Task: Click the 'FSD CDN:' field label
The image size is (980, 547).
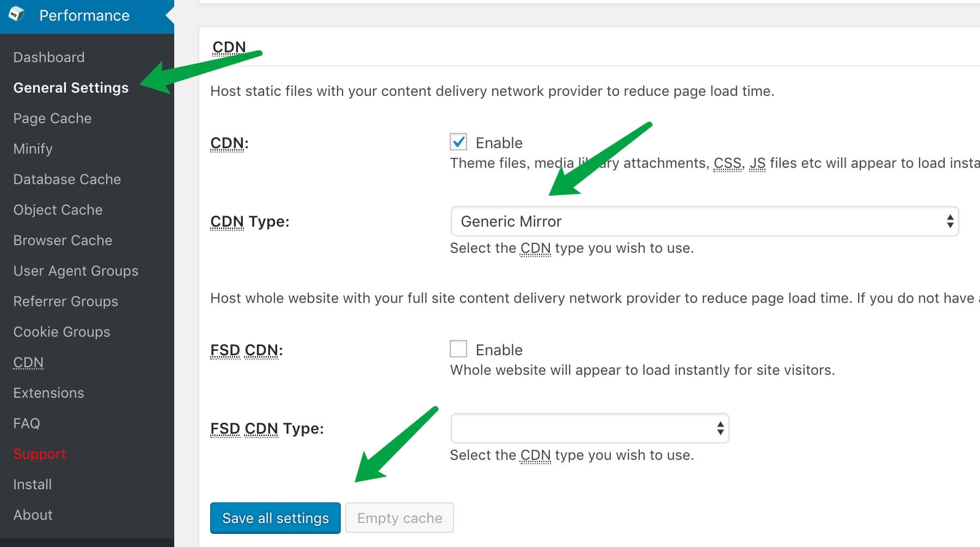Action: [247, 350]
